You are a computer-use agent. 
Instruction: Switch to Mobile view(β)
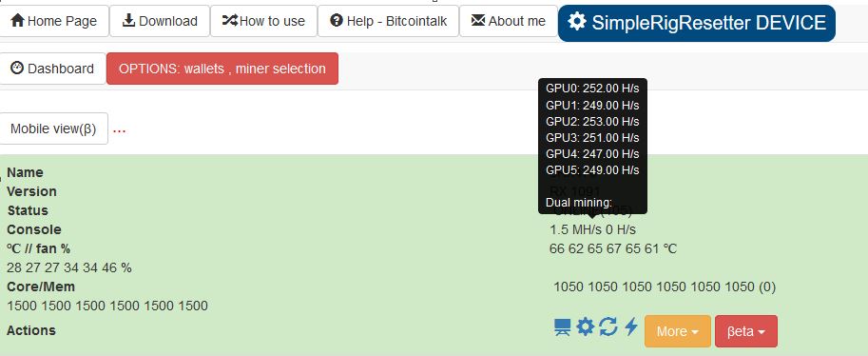[x=53, y=129]
